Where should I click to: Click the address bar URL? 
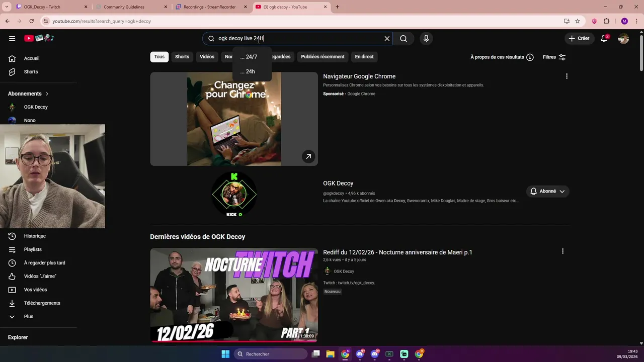click(102, 21)
